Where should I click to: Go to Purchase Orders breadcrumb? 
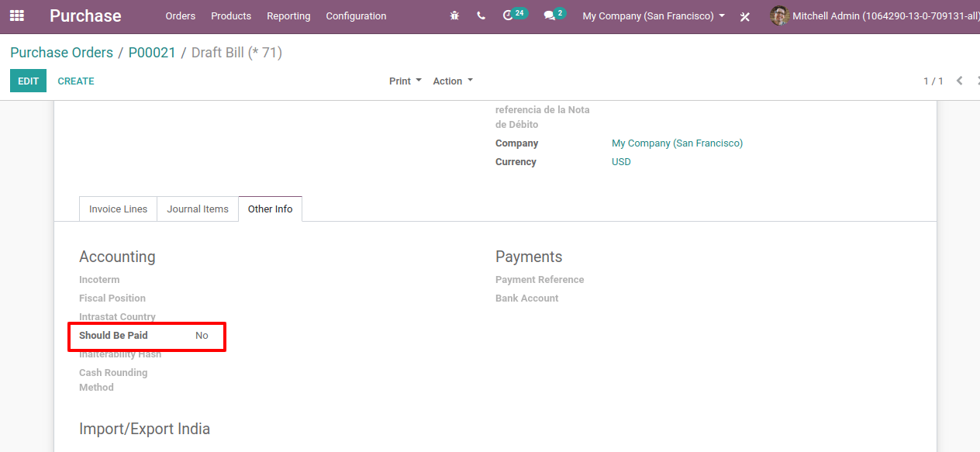(x=61, y=53)
